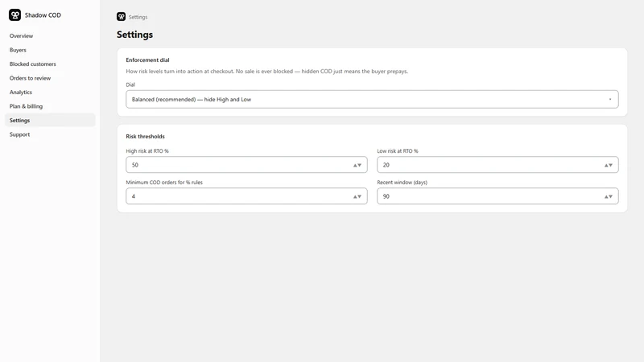This screenshot has height=362, width=644.
Task: Select Settings in the sidebar
Action: 50,120
